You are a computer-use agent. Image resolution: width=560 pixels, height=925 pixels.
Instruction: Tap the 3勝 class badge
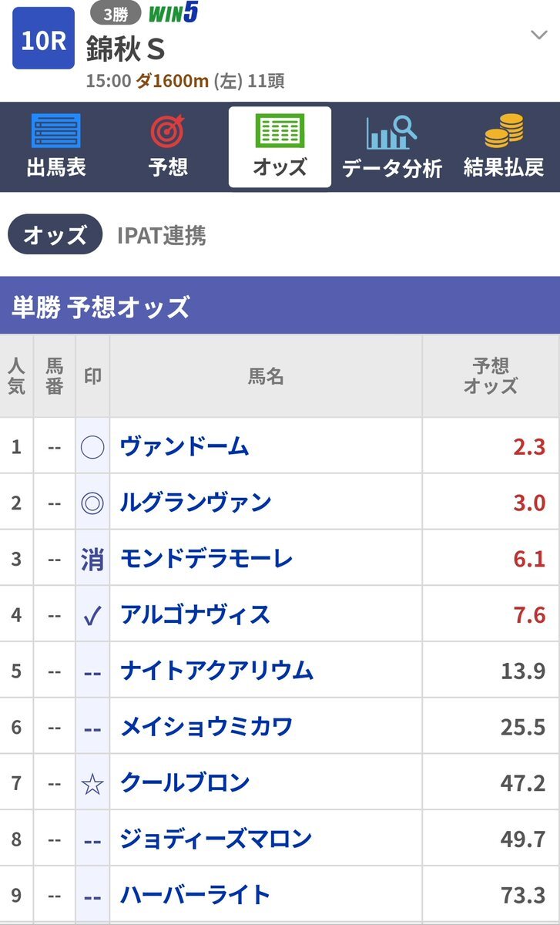[x=116, y=14]
